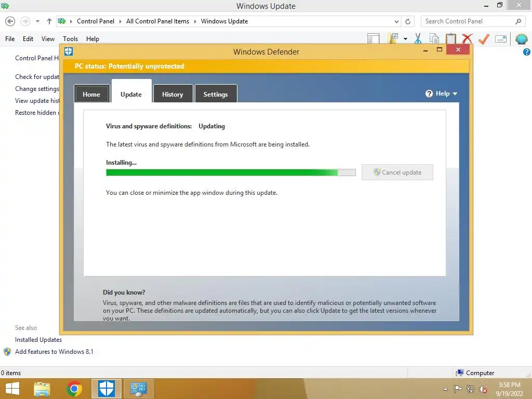Click the blue shell icon in toolbar
532x399 pixels.
tap(522, 38)
